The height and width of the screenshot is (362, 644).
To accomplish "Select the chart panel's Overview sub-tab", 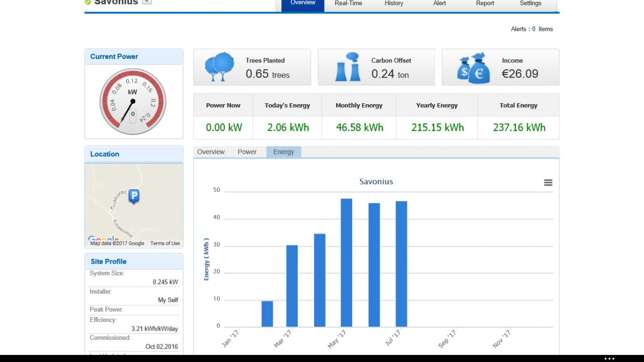I will pos(211,152).
